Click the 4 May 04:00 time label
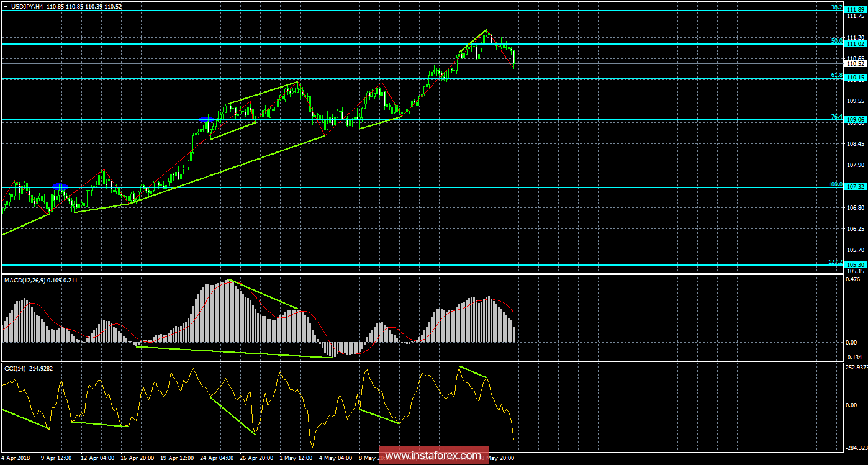Image resolution: width=868 pixels, height=465 pixels. pos(336,459)
